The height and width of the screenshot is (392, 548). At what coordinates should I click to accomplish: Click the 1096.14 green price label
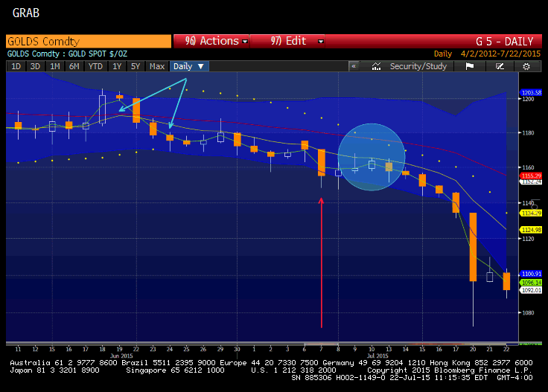pos(531,283)
